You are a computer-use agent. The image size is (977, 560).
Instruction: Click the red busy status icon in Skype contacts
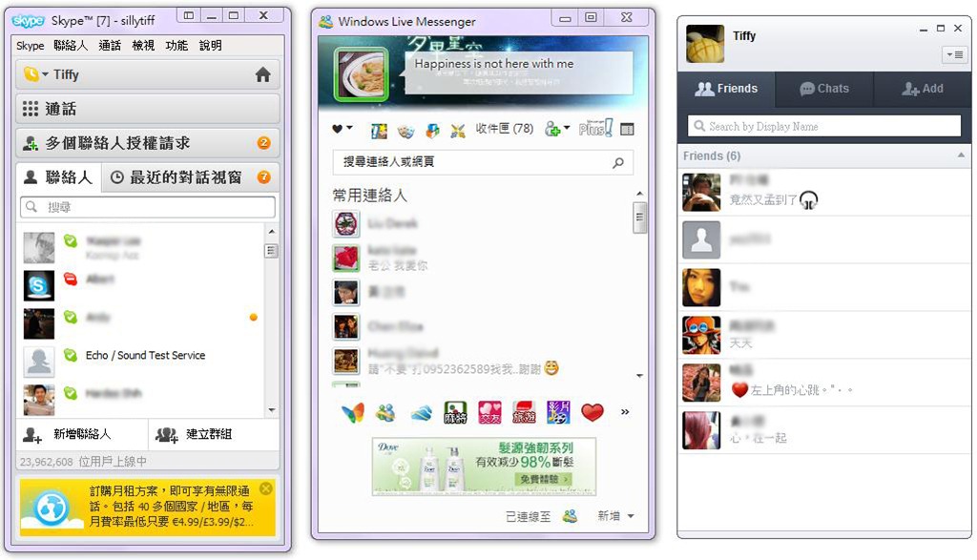tap(71, 280)
